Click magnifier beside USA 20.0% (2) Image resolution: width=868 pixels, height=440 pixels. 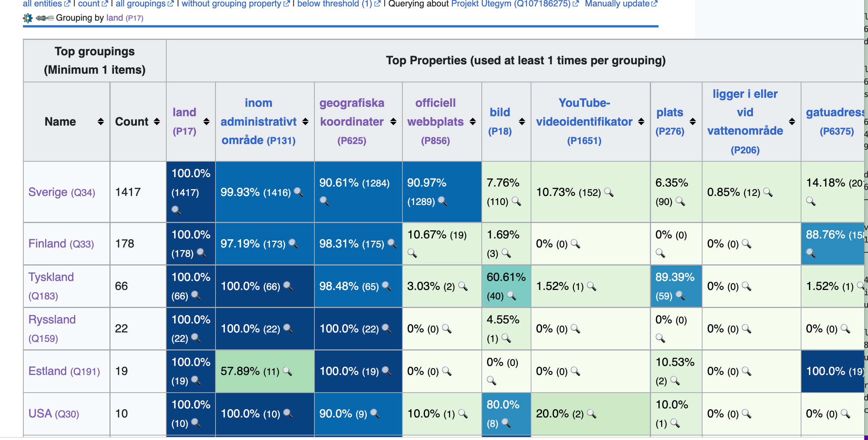(592, 414)
